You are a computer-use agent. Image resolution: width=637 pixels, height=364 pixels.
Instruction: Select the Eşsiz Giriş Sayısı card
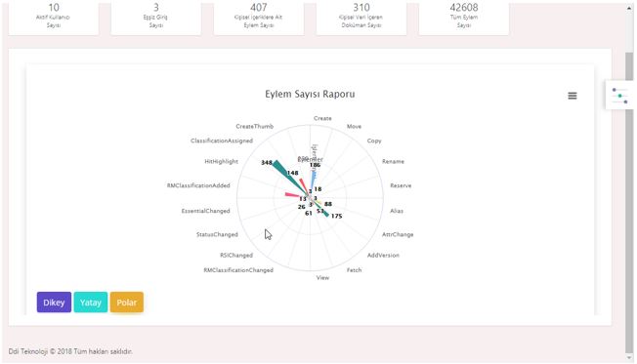click(156, 18)
